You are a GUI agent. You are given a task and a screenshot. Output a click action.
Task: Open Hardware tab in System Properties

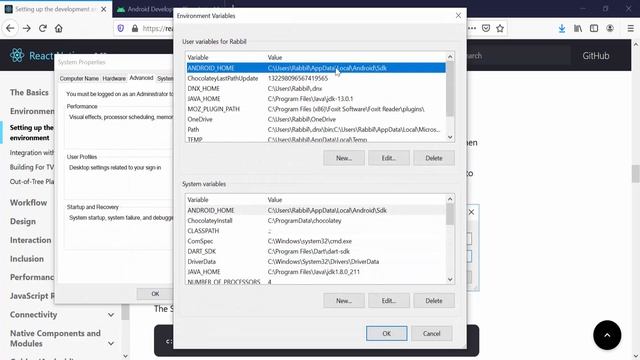point(114,78)
